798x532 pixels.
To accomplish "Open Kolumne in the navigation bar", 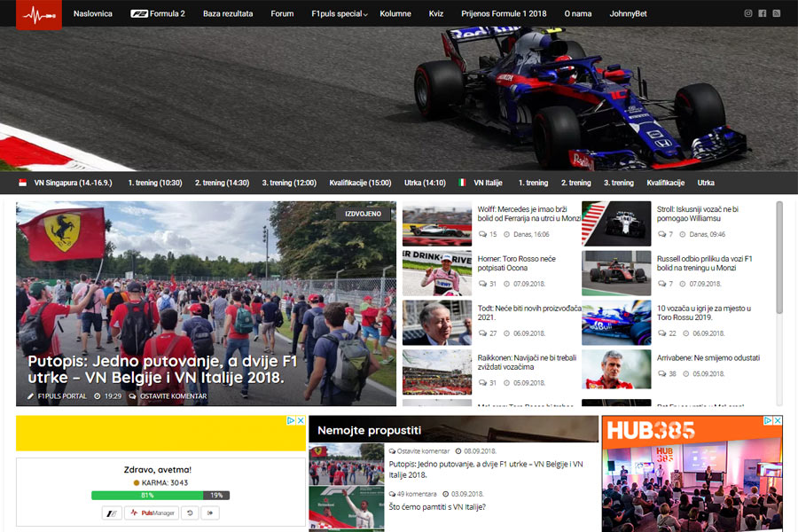I will coord(395,14).
